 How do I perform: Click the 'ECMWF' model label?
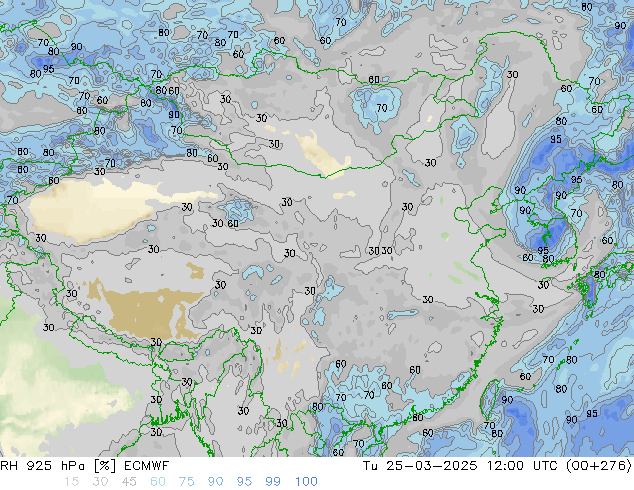146,466
